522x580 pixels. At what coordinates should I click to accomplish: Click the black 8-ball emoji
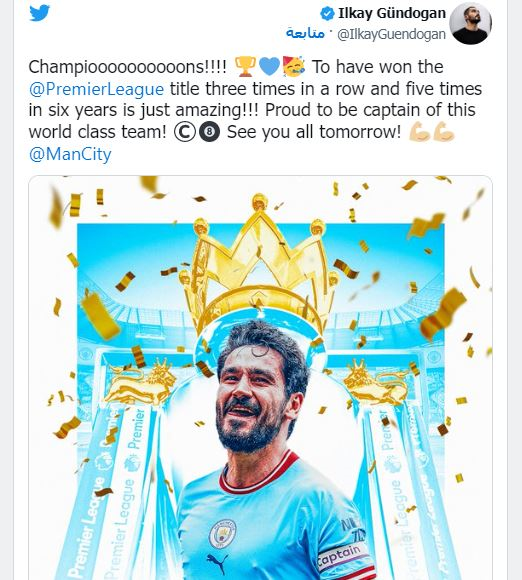point(209,132)
